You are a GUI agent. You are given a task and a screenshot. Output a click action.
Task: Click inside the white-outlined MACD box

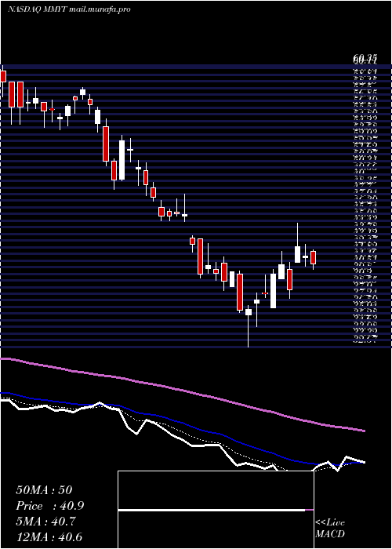[x=216, y=510]
